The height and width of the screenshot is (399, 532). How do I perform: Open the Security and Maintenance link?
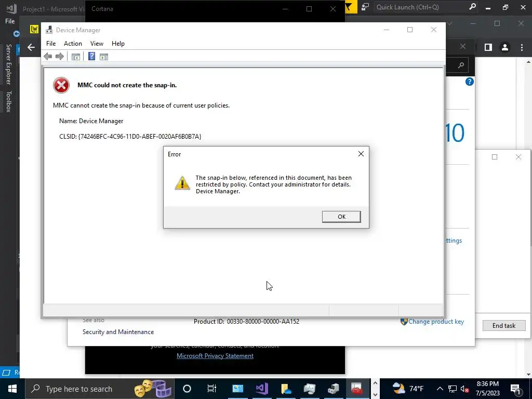tap(118, 332)
